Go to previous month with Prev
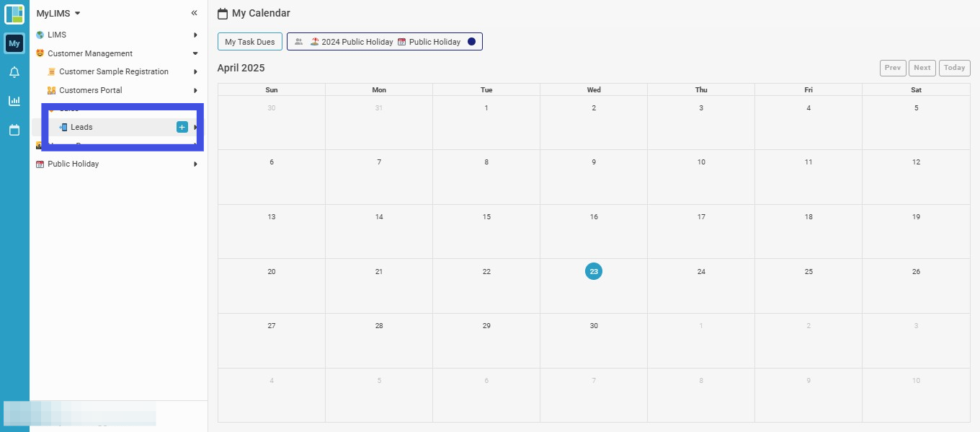Screen dimensions: 980x432 [x=893, y=68]
